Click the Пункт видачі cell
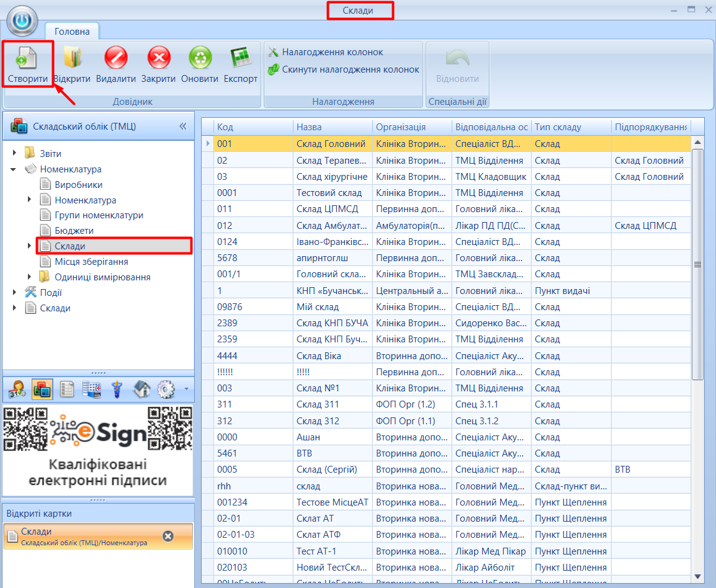 (571, 291)
